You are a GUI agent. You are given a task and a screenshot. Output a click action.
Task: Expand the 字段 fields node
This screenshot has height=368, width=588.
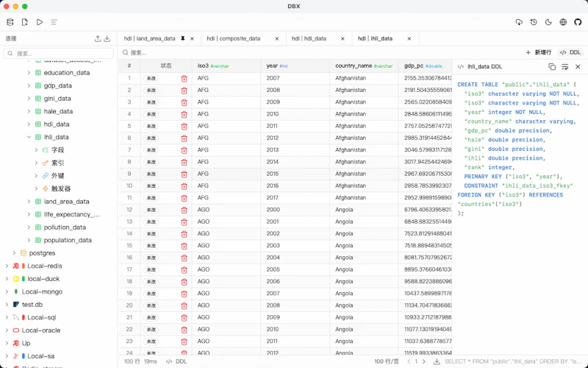pos(36,150)
